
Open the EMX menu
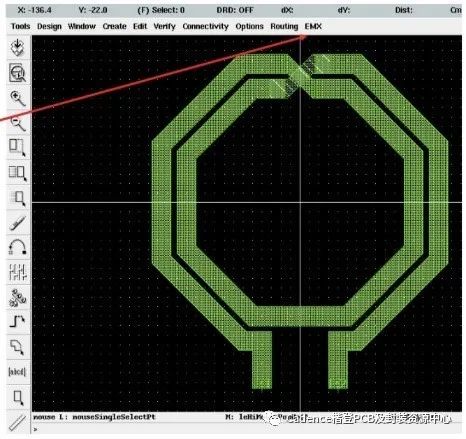313,26
